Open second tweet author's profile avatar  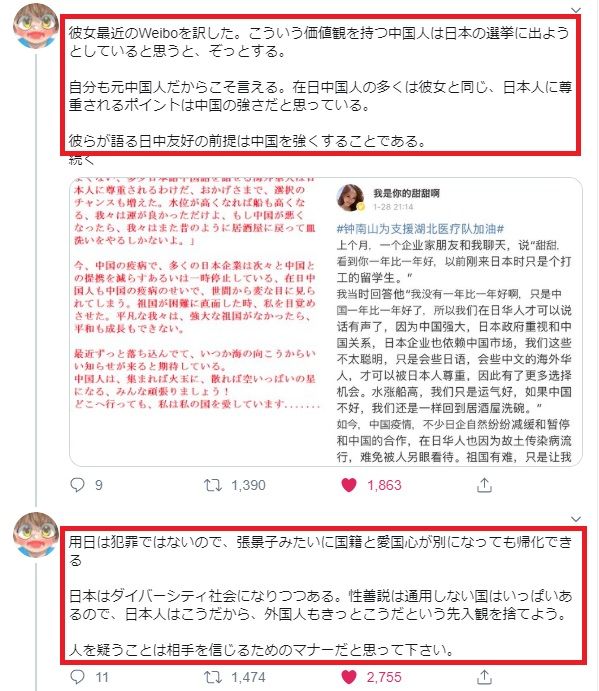(36, 534)
